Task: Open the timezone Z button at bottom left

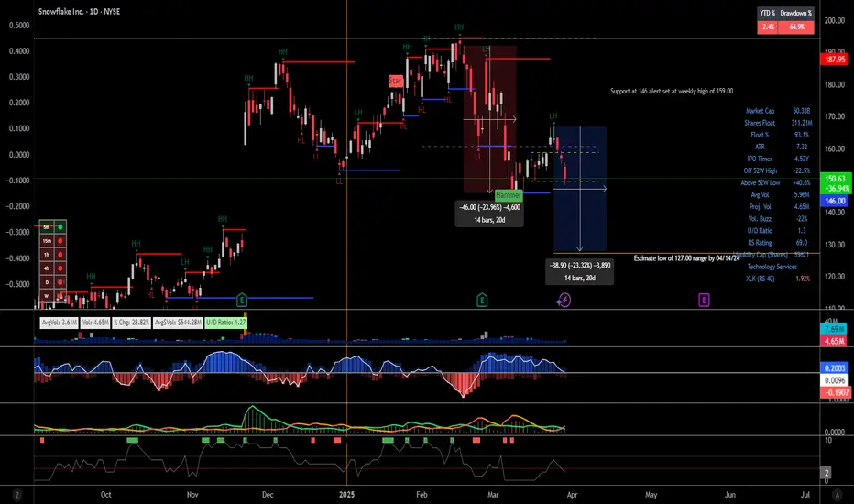Action: (x=16, y=495)
